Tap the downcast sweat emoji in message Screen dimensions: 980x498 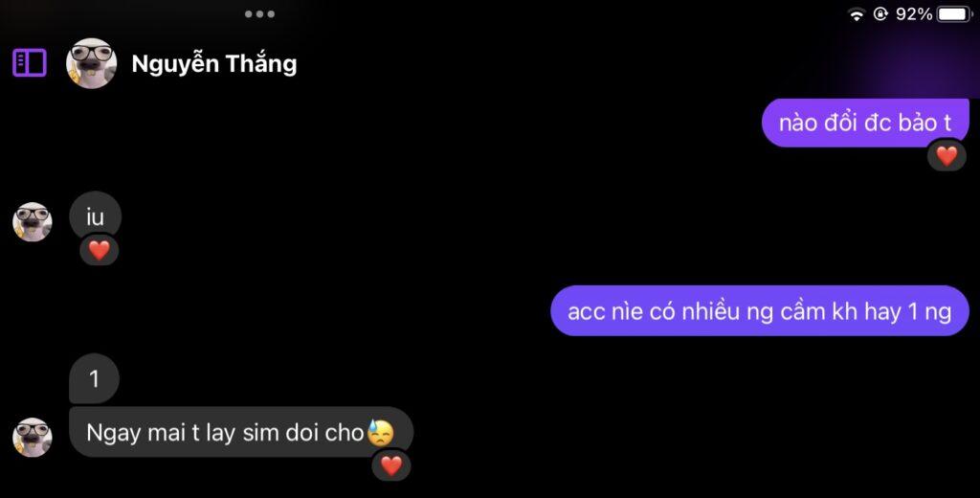point(381,432)
